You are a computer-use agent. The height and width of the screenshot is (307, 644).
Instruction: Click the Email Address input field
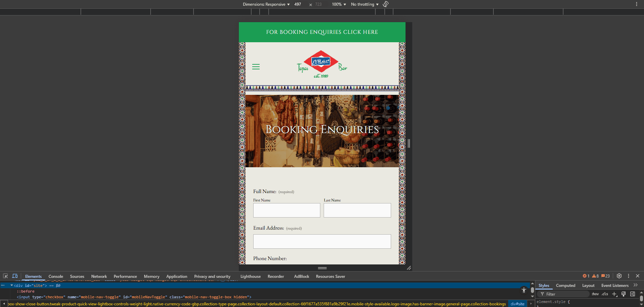[322, 241]
